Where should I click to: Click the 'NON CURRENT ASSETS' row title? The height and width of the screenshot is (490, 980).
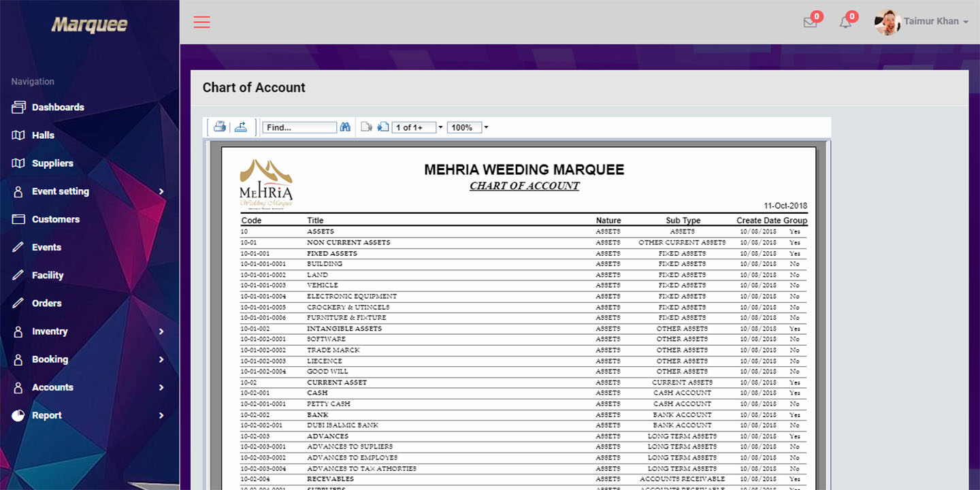point(348,242)
